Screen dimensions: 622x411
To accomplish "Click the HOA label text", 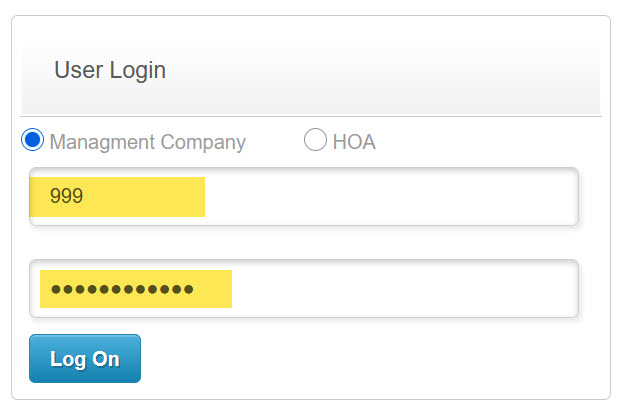I will click(354, 142).
